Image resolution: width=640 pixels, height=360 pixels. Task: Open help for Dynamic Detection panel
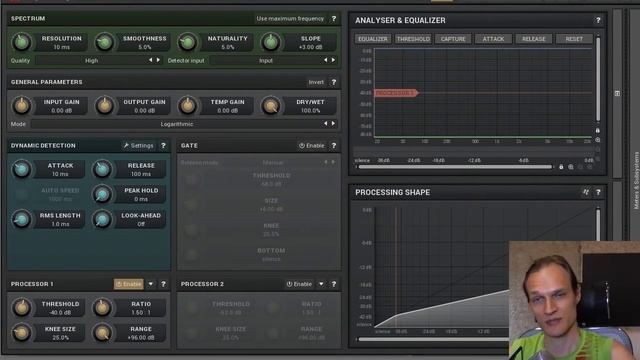click(163, 145)
